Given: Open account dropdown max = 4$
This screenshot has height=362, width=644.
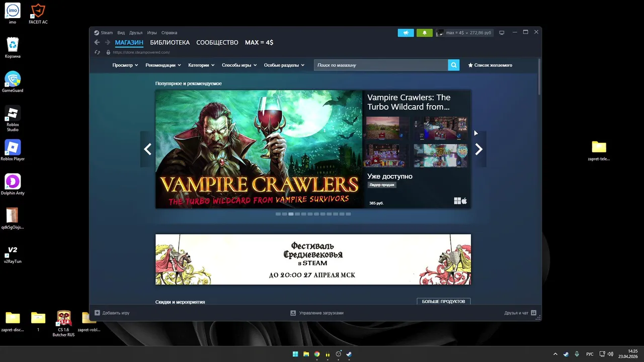Looking at the screenshot, I should point(457,33).
